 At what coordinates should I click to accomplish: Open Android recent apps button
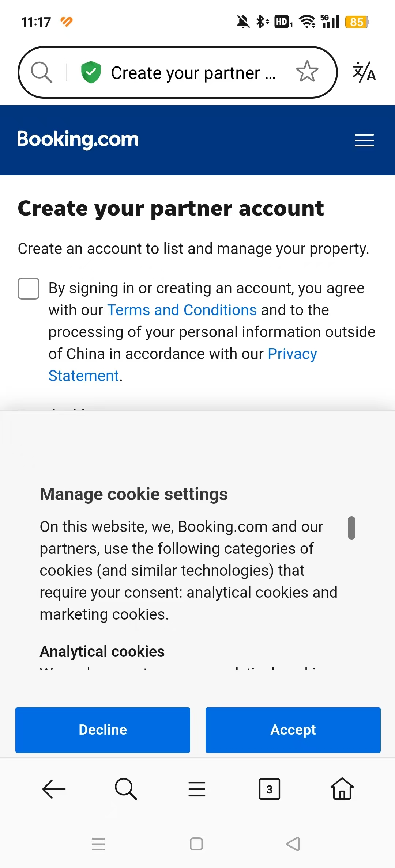coord(98,844)
